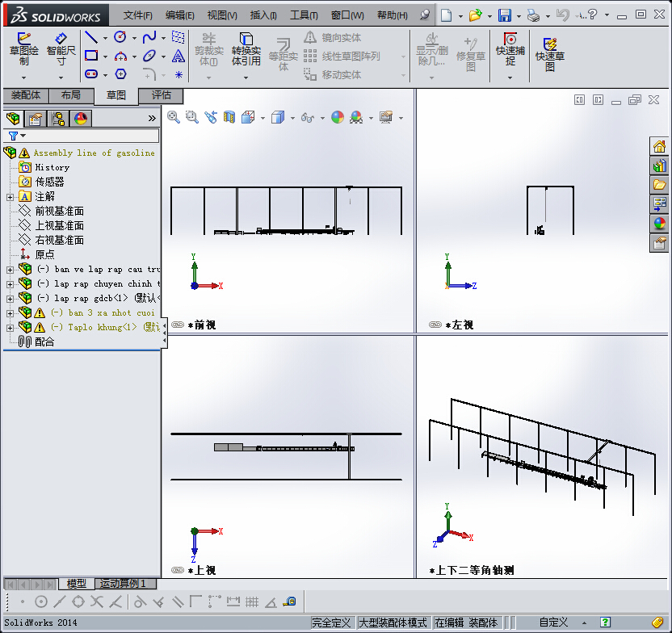Switch to the 运动算例 1 tab
This screenshot has height=633, width=672.
[x=124, y=583]
